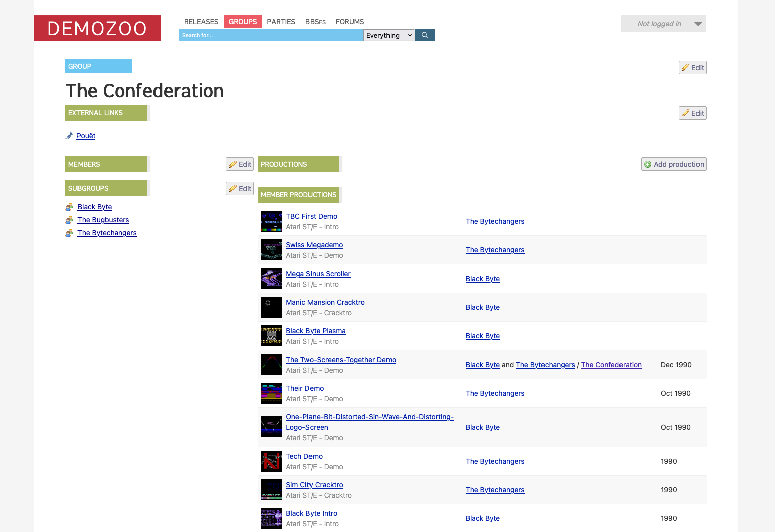Viewport: 775px width, 532px height.
Task: Open the Tech Demo thumbnail image
Action: [271, 461]
